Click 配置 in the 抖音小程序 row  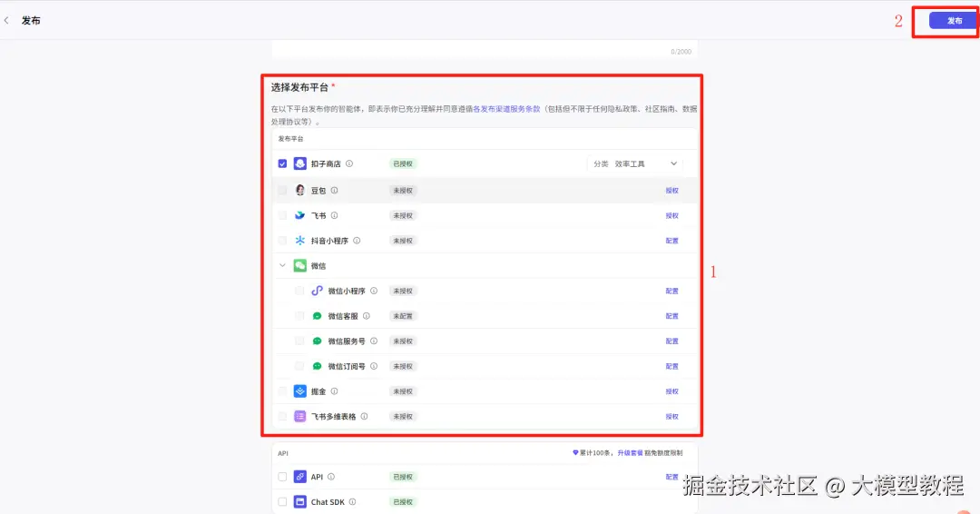(671, 241)
